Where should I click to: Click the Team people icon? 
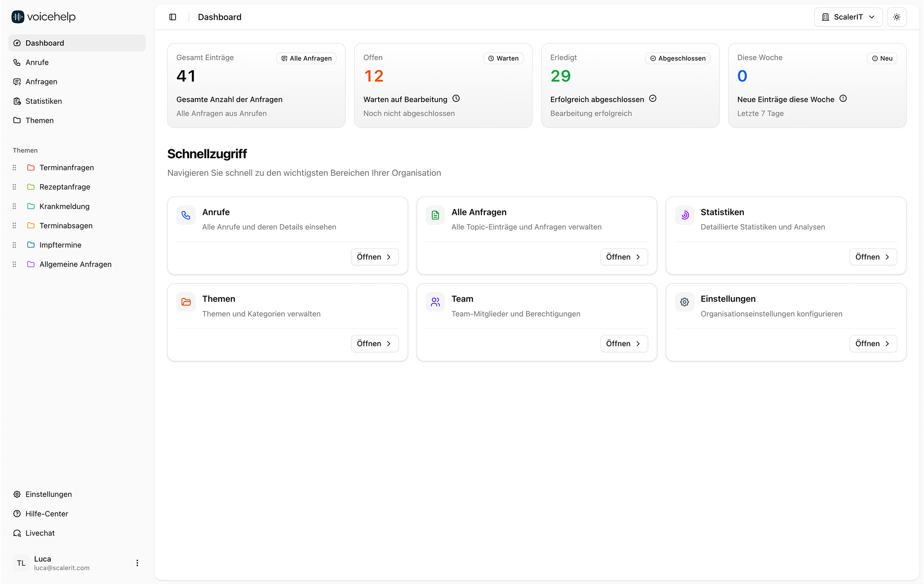click(435, 302)
